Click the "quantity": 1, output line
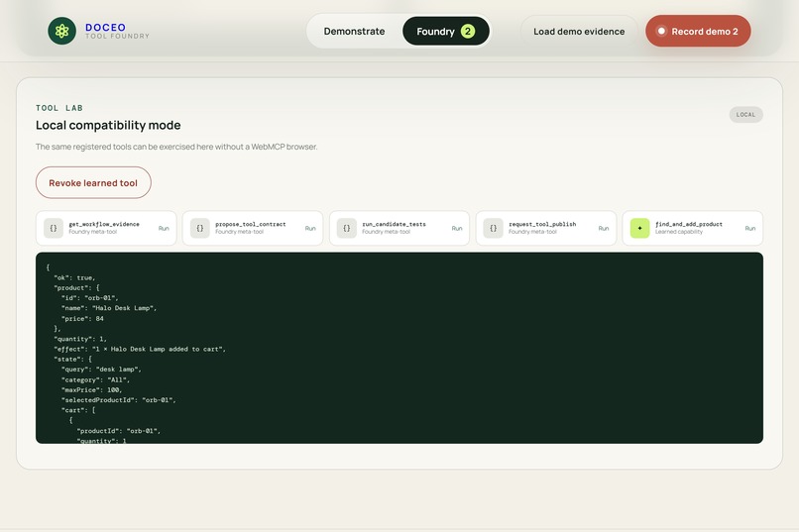Screen dimensions: 799x532 [x=80, y=339]
